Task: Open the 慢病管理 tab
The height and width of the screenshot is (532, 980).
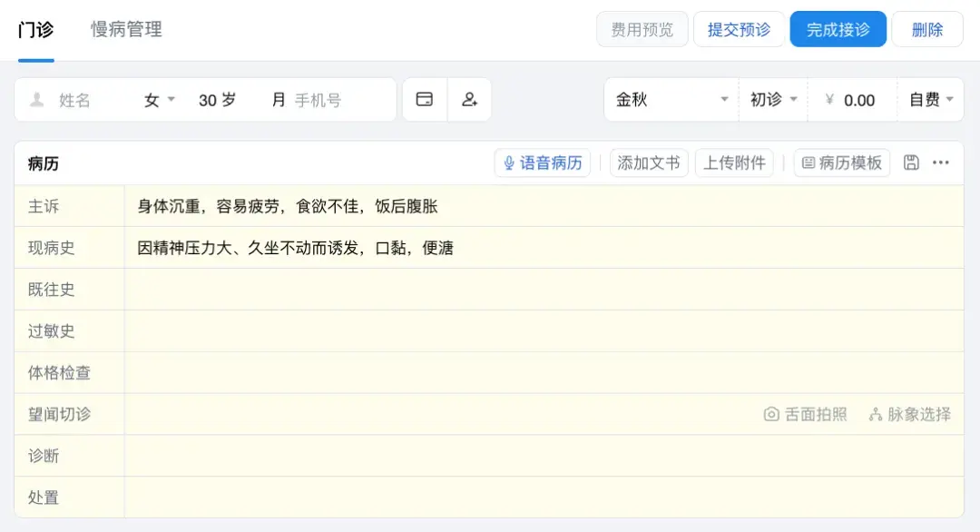Action: tap(126, 29)
